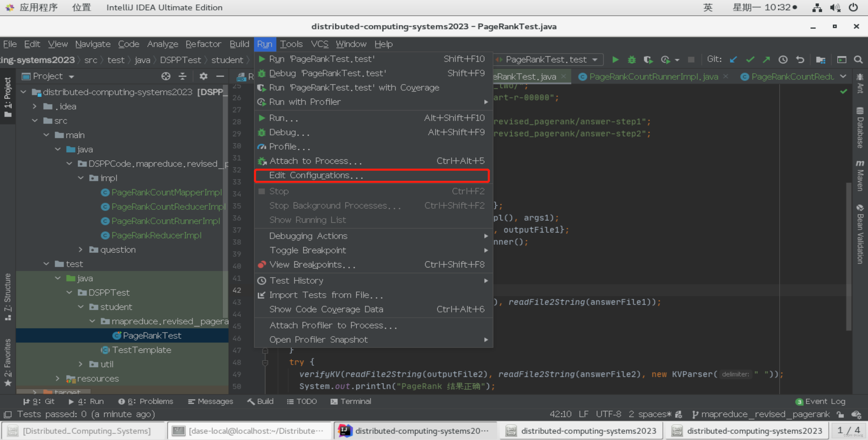Open Git history clock icon
This screenshot has width=868, height=440.
click(783, 60)
